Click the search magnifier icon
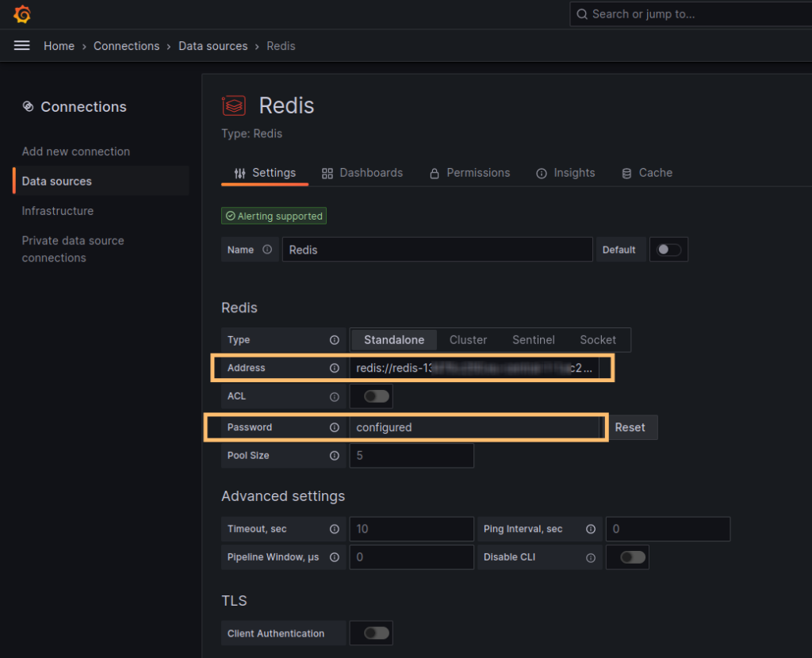This screenshot has height=658, width=812. (x=582, y=14)
